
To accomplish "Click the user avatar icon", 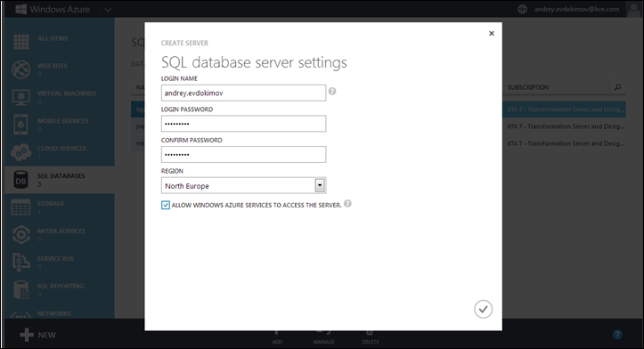I will (633, 9).
